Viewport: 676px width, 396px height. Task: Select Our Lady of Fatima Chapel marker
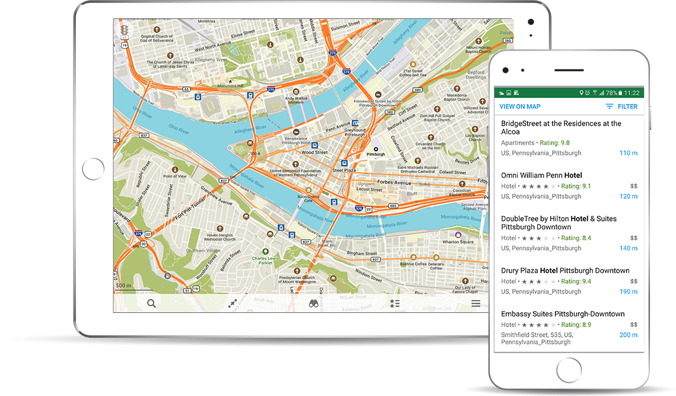465,281
